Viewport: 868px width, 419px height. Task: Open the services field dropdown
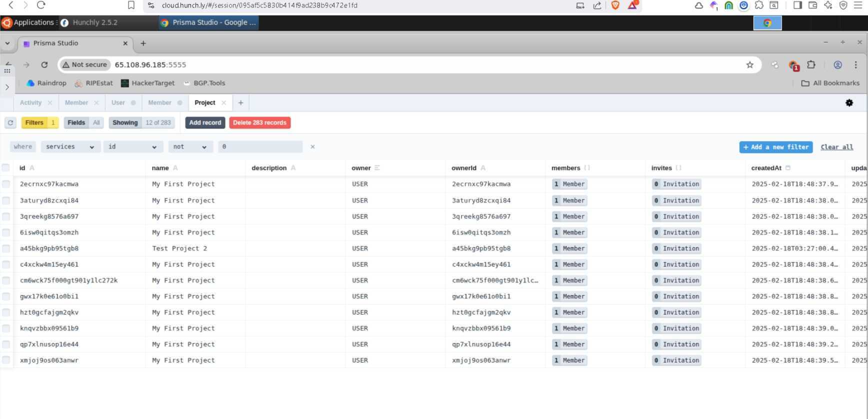[x=69, y=147]
